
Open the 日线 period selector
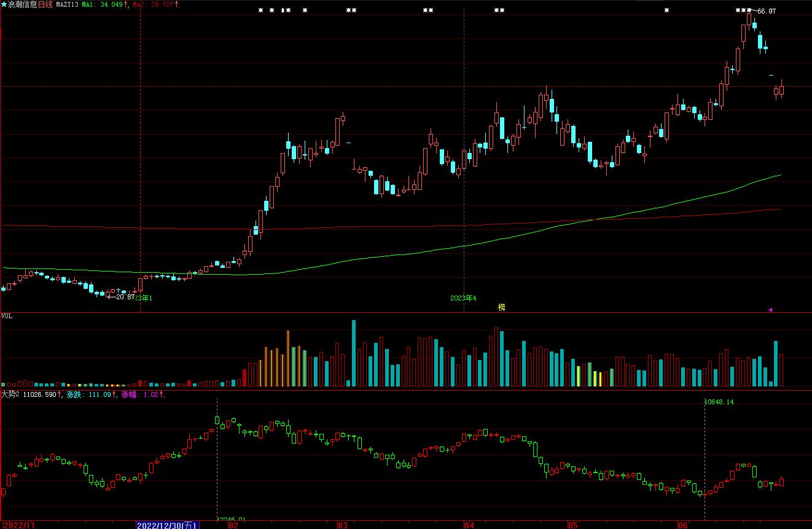(45, 4)
